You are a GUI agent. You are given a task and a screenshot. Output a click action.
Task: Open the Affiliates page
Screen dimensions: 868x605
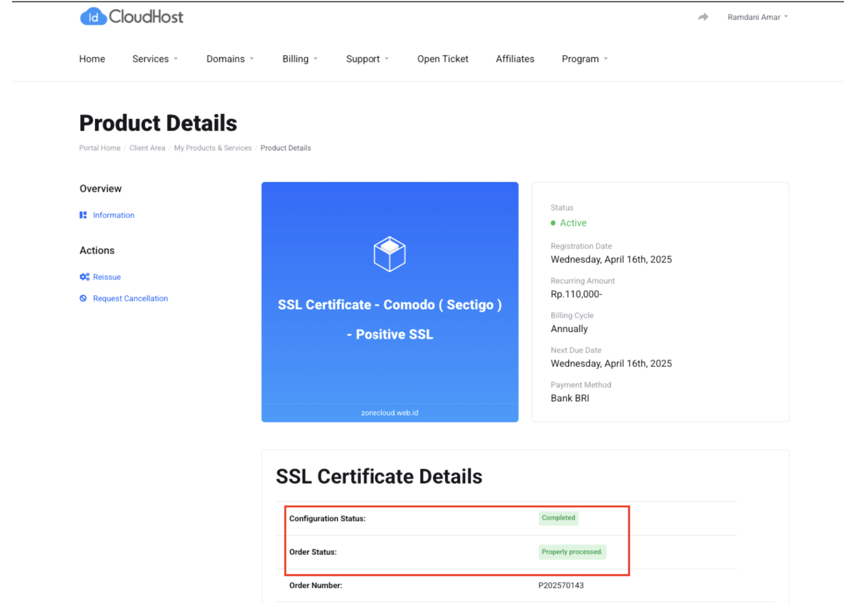coord(515,59)
